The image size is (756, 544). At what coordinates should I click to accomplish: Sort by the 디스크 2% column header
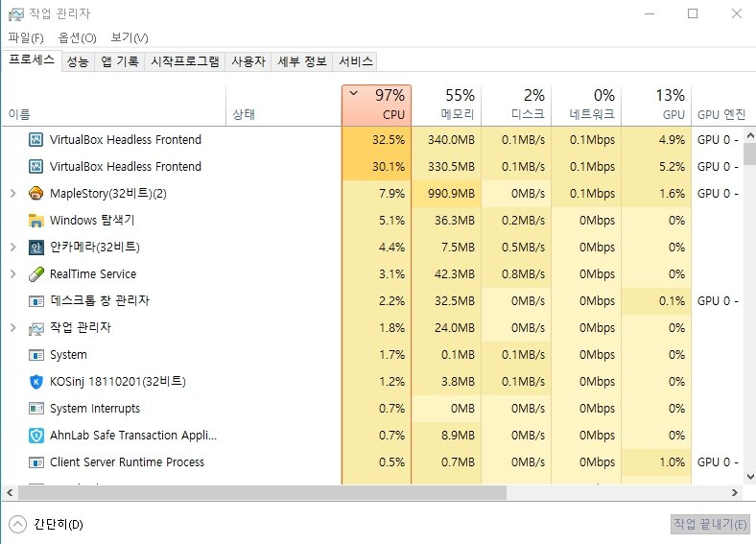click(516, 106)
